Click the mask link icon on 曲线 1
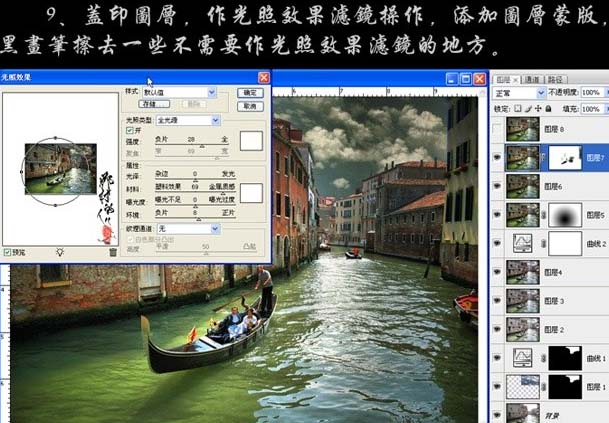Viewport: 609px width, 423px height. point(544,358)
